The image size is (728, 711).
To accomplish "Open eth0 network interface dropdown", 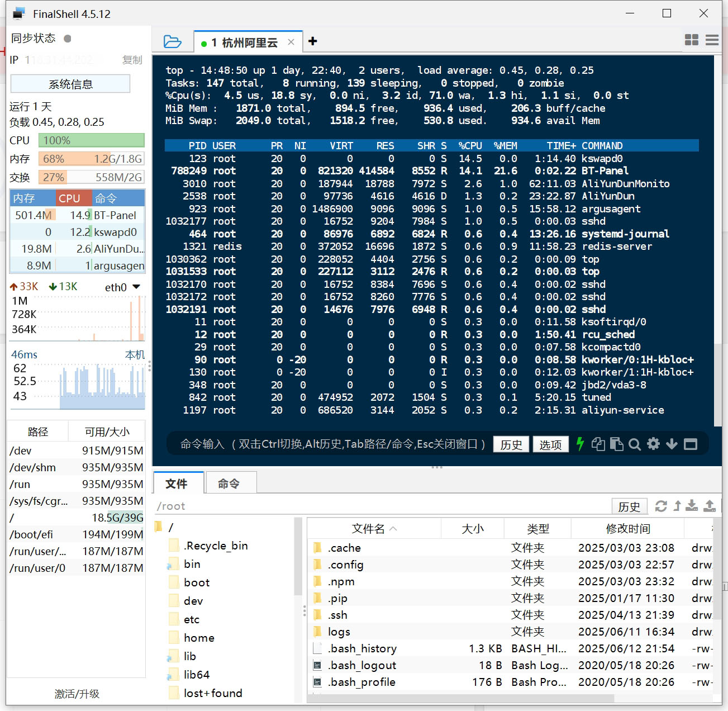I will point(136,287).
